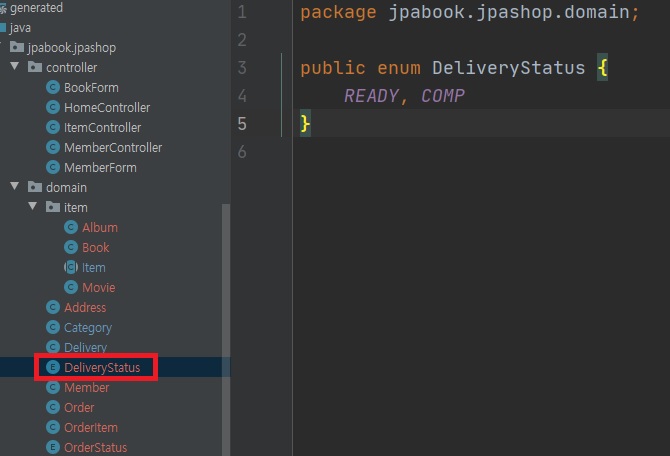Open the Delivery class file
Viewport: 670px width, 456px height.
[x=85, y=347]
